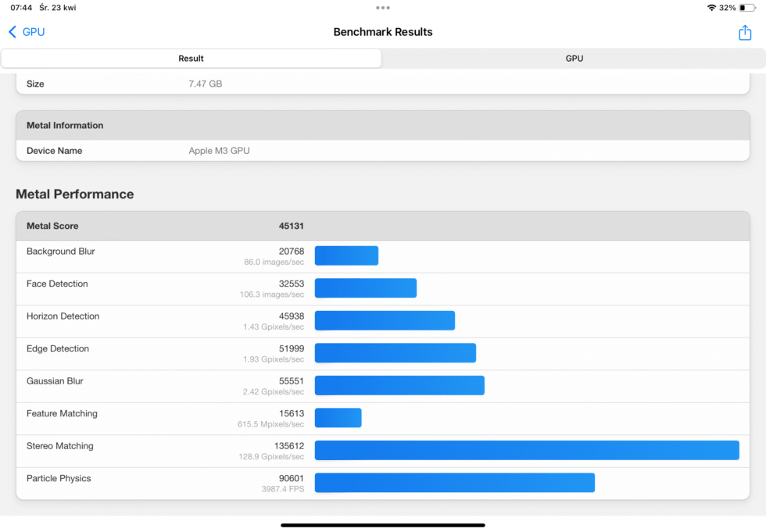Tap the home indicator bar at bottom
The image size is (766, 532).
pyautogui.click(x=382, y=525)
